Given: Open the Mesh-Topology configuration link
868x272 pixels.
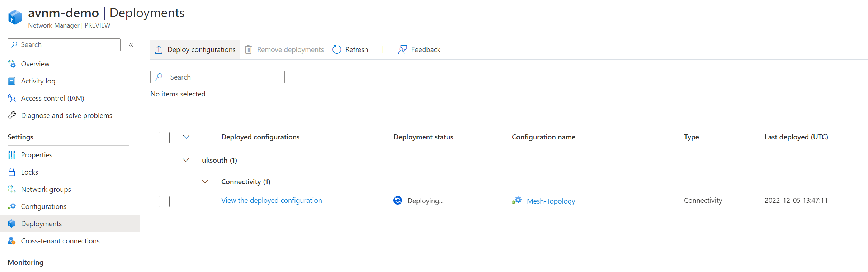Looking at the screenshot, I should click(551, 201).
